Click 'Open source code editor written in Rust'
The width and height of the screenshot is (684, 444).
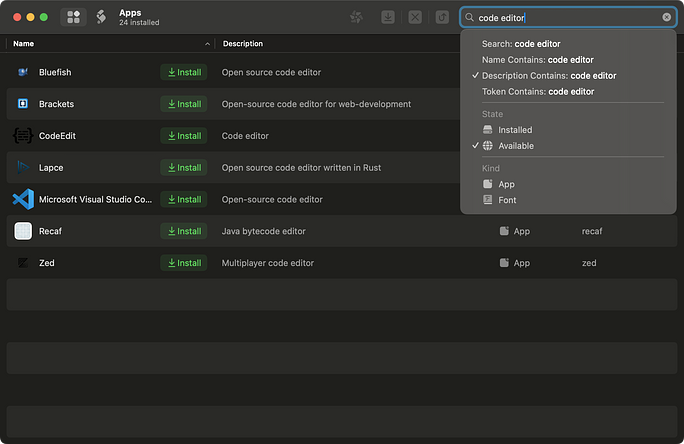click(x=301, y=168)
